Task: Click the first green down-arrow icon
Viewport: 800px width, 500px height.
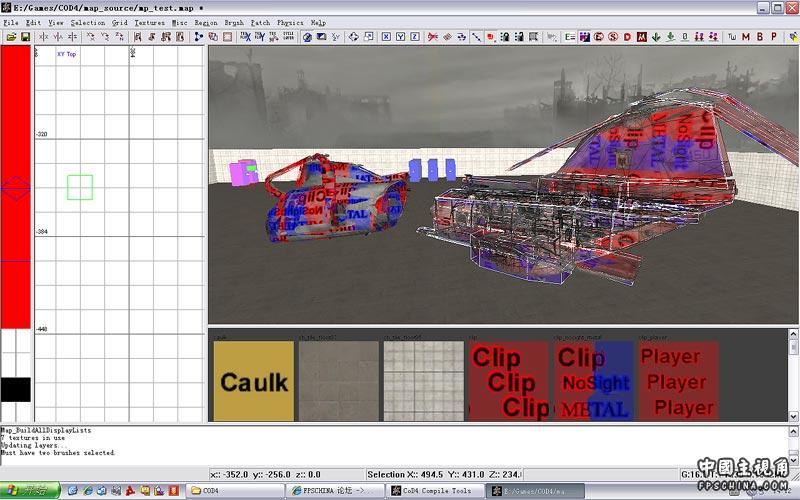Action: (656, 37)
